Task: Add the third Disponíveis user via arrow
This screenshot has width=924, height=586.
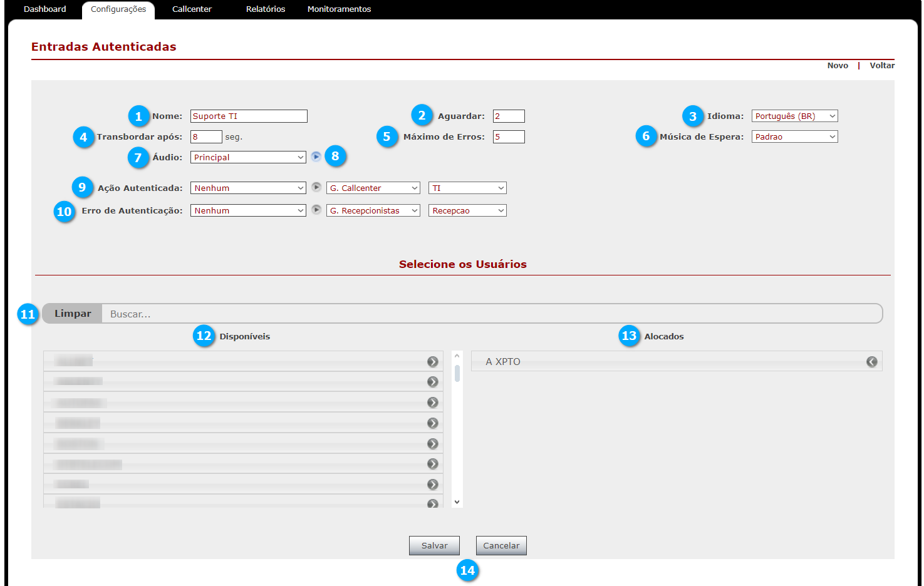Action: (x=432, y=403)
